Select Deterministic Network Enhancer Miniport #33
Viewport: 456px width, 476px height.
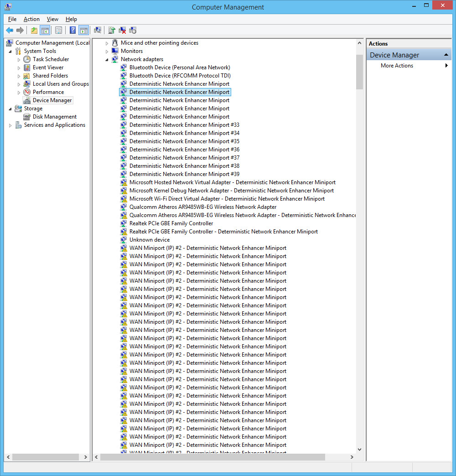184,125
